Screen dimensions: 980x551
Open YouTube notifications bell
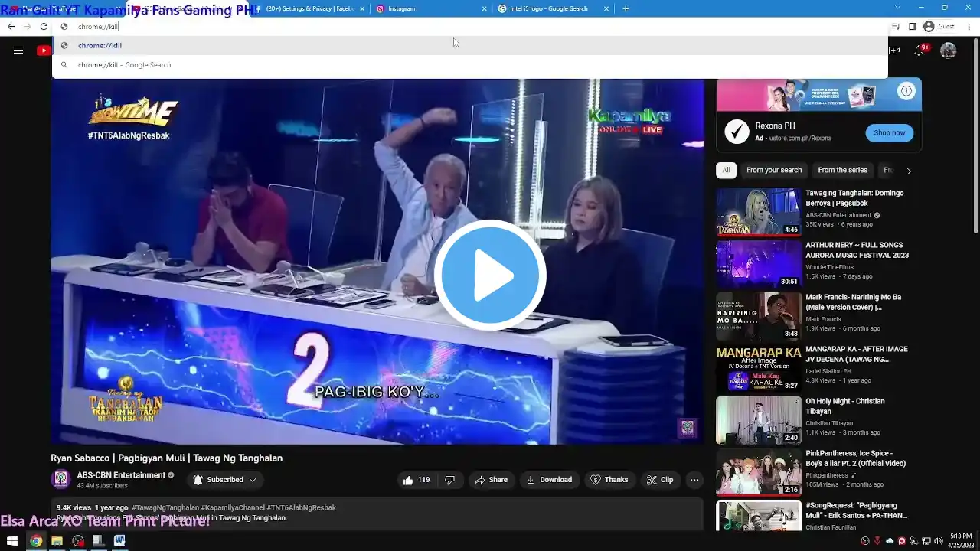920,51
